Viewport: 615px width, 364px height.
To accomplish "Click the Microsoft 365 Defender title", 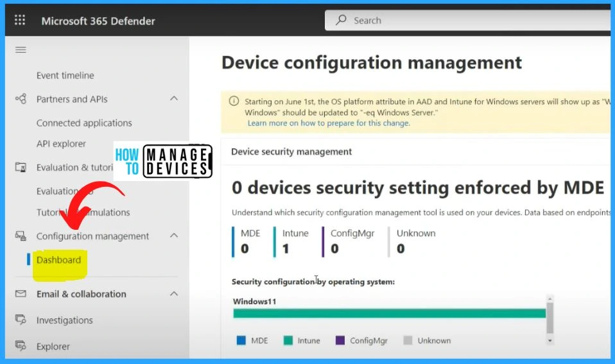I will [x=98, y=21].
